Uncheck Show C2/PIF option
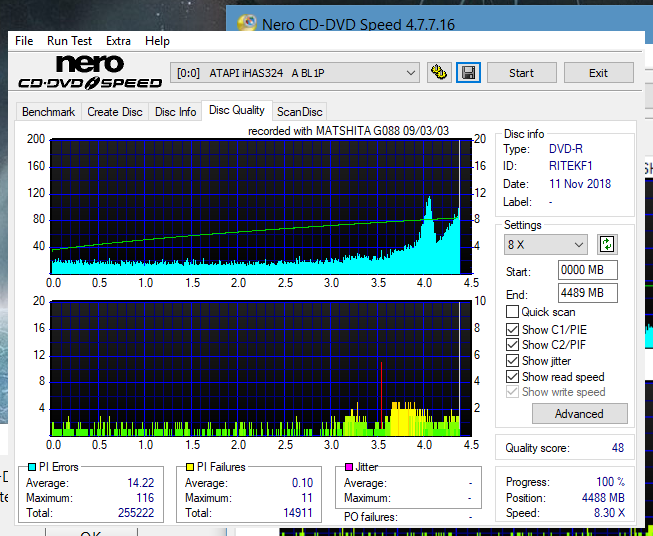The image size is (653, 536). pyautogui.click(x=512, y=345)
